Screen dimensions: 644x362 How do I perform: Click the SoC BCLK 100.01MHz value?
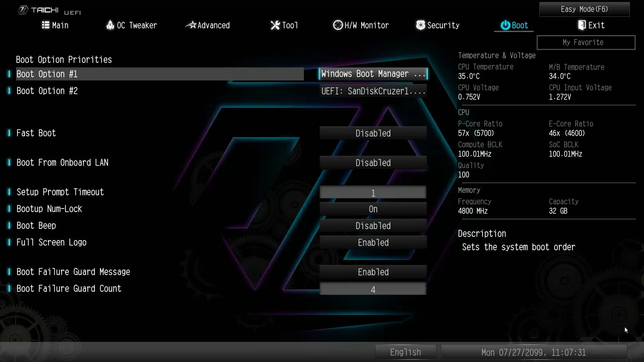click(x=566, y=154)
